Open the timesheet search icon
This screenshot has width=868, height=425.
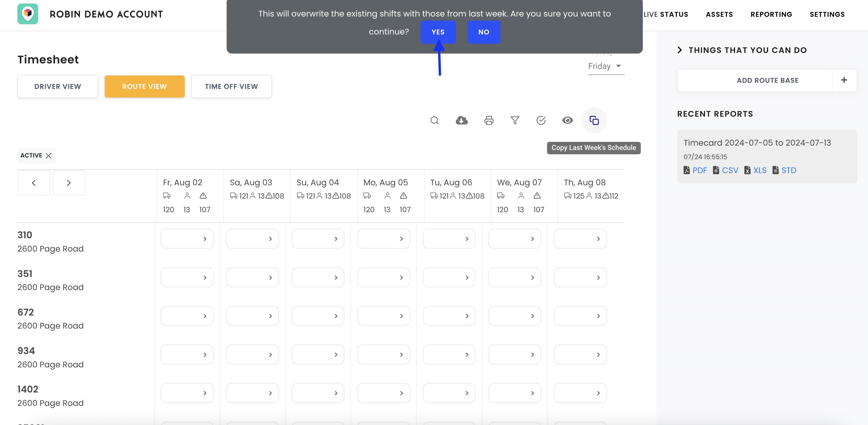434,120
